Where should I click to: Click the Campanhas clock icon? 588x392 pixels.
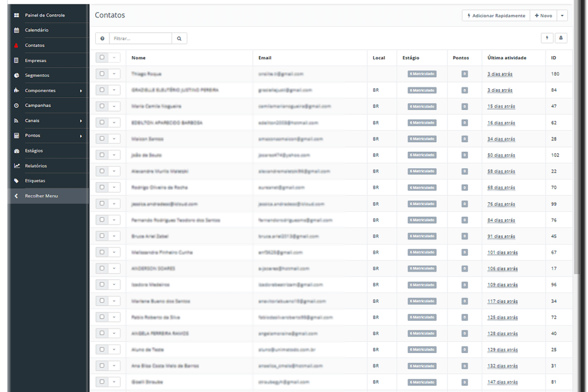(16, 106)
